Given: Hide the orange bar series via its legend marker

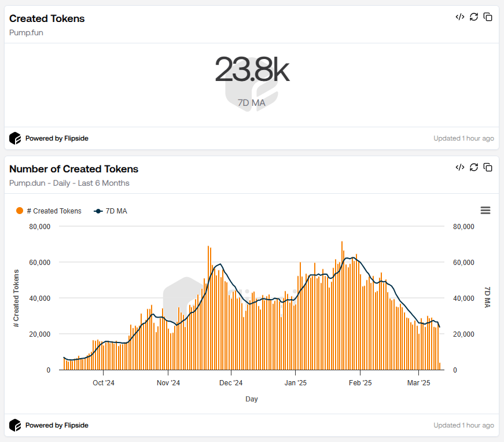Looking at the screenshot, I should pos(19,211).
